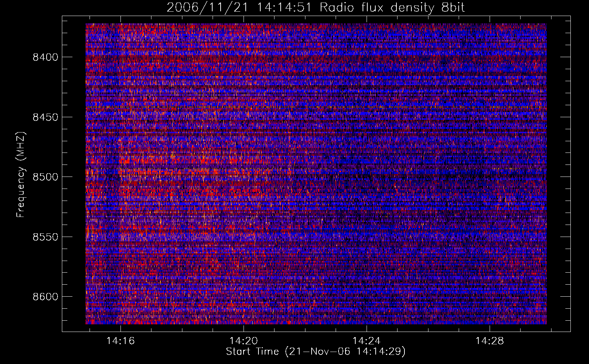Image resolution: width=589 pixels, height=364 pixels.
Task: Click the 14:16 time tick label
Action: pyautogui.click(x=120, y=341)
